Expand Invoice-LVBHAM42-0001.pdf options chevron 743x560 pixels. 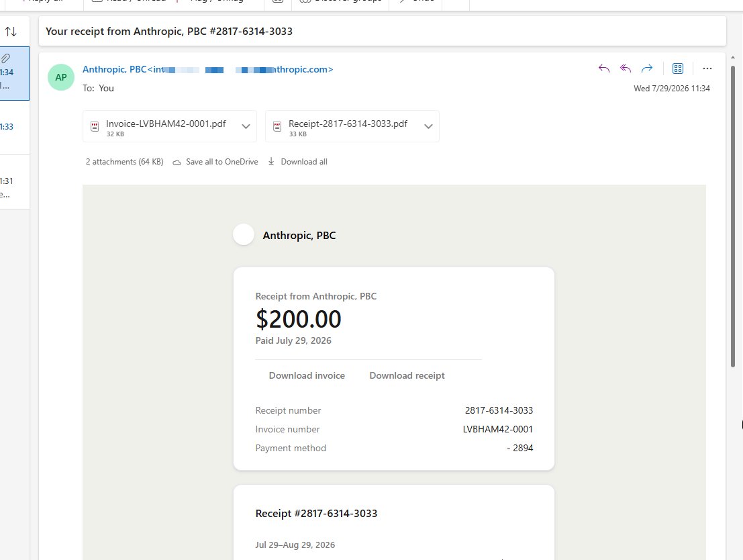pos(246,126)
